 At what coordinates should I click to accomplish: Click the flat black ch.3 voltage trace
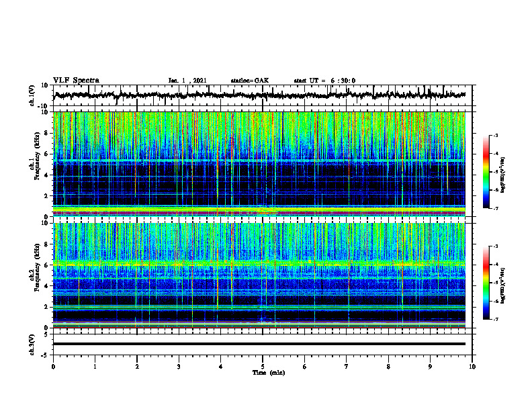pyautogui.click(x=259, y=344)
